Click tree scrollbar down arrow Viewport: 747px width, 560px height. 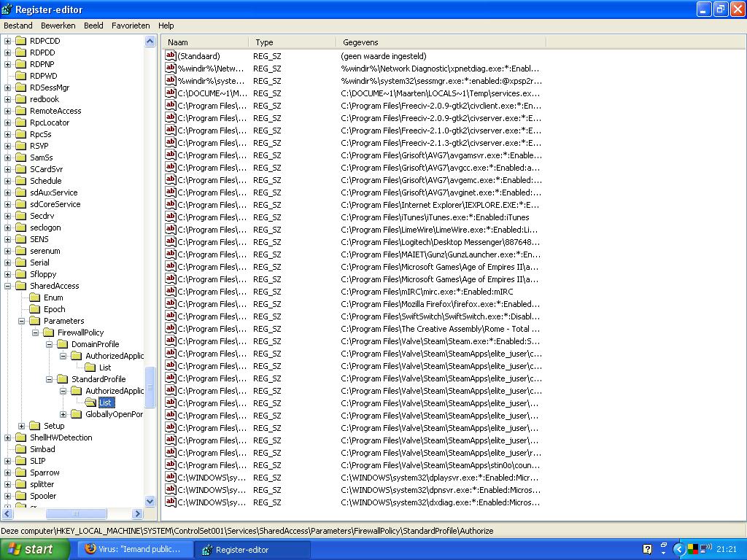pos(150,501)
